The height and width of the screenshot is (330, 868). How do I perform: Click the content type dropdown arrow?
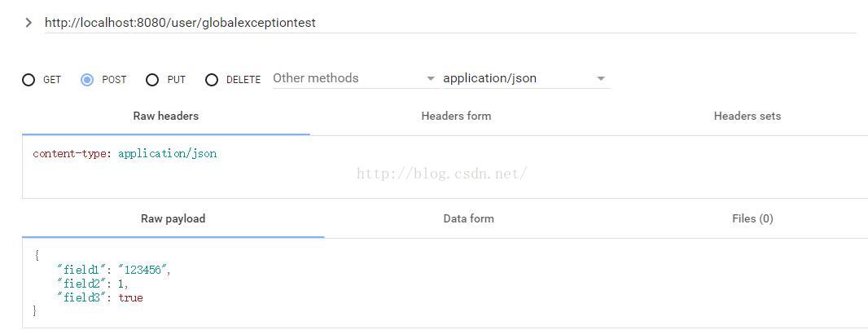(601, 78)
